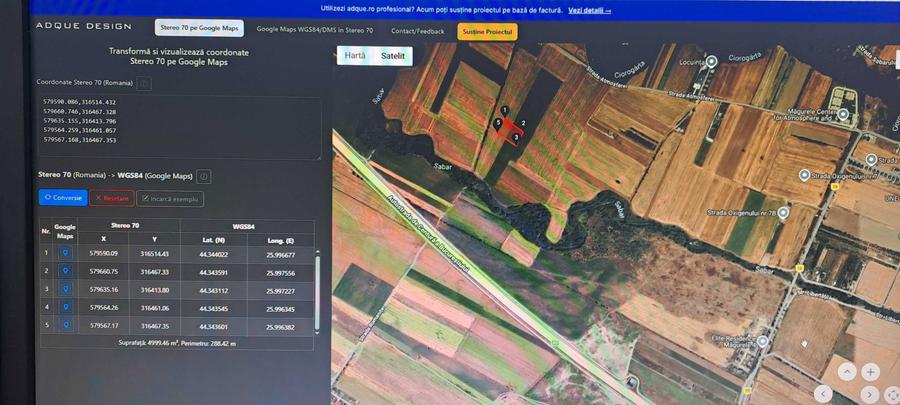This screenshot has width=900, height=405.
Task: Go to Google Maps WGS84/DMS in Stereo 70
Action: [314, 31]
